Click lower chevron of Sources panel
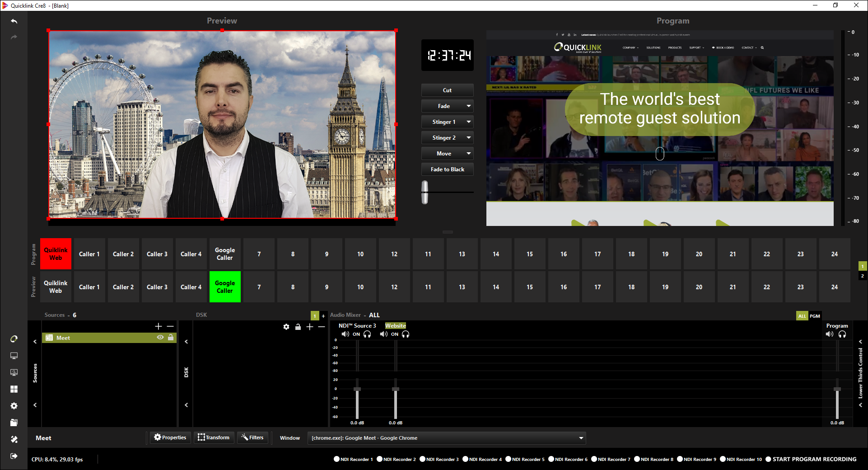The height and width of the screenshot is (470, 868). [x=35, y=405]
